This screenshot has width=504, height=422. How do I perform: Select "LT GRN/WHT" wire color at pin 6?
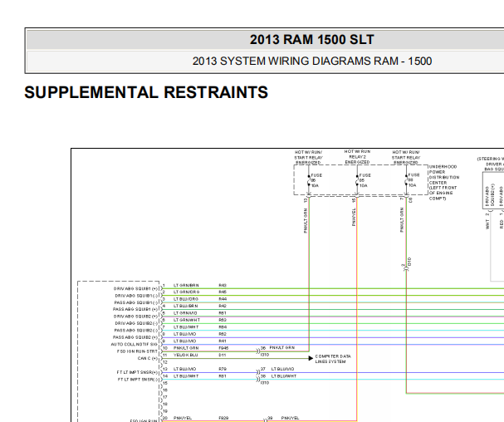(x=187, y=320)
